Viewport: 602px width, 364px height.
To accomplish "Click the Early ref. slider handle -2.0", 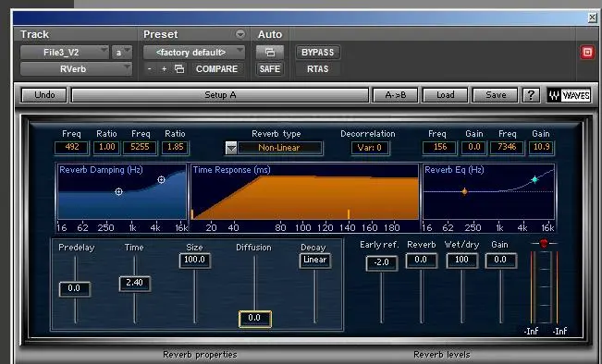I will (382, 263).
